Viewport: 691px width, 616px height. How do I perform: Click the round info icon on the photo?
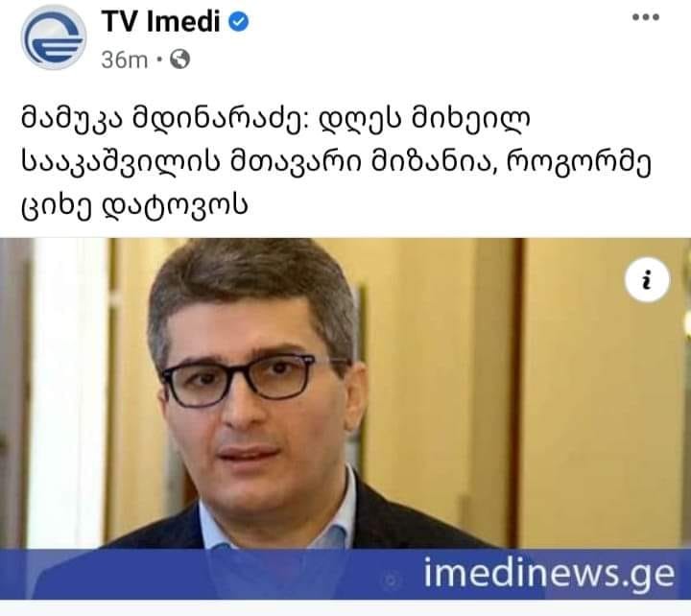point(647,280)
